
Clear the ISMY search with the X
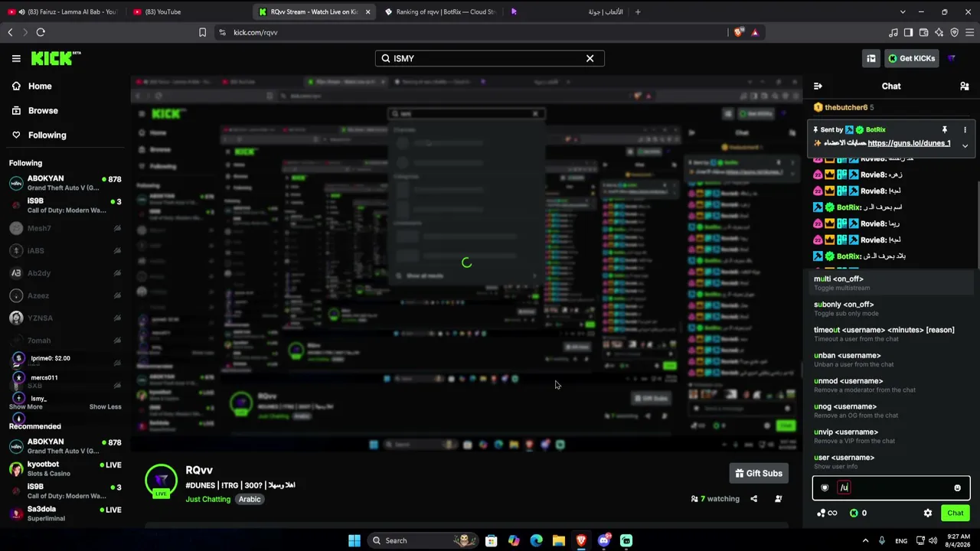point(590,58)
